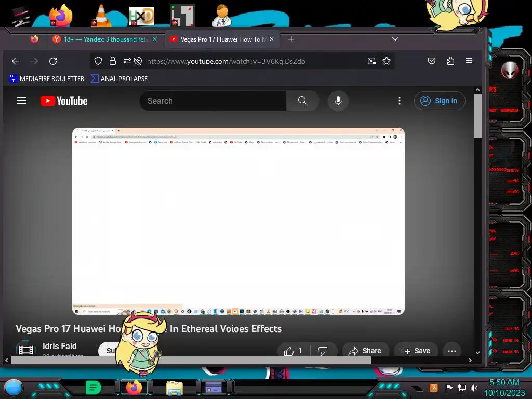532x399 pixels.
Task: Click the horizontal scrollbar at page bottom
Action: (191, 361)
